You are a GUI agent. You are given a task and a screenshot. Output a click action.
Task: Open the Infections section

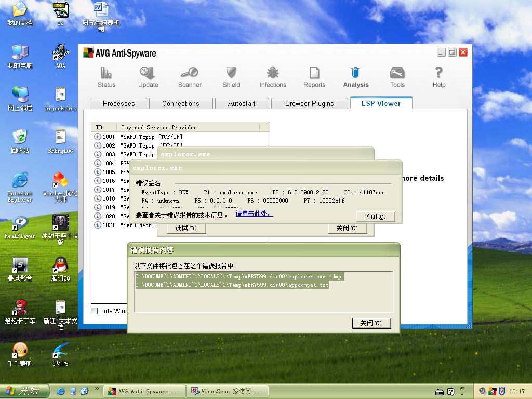[x=273, y=77]
